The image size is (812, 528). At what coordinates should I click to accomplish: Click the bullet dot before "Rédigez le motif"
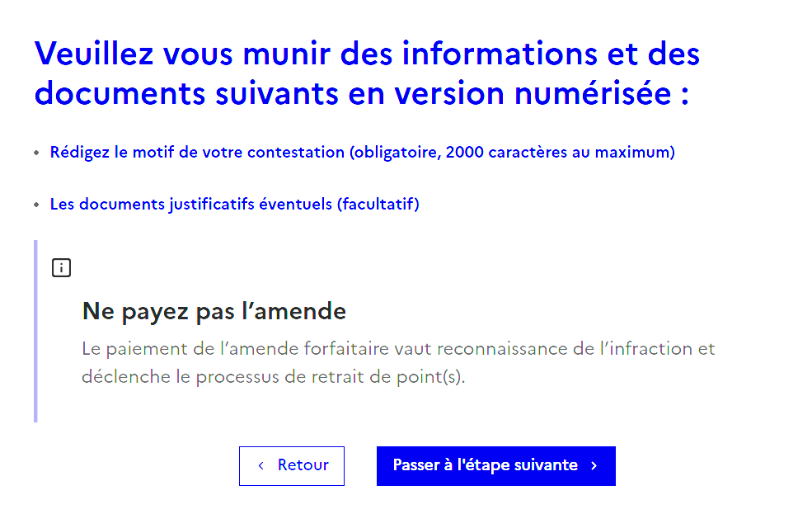(36, 153)
